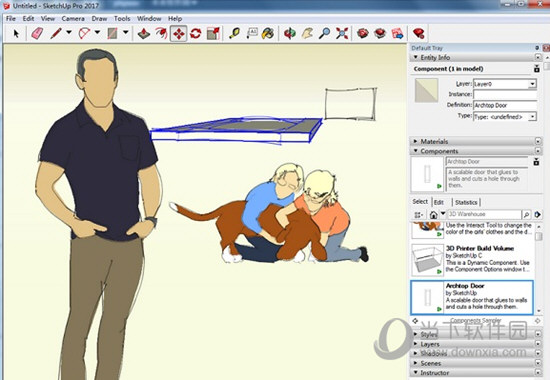
Task: Pick the Tape Measure tool
Action: 234,34
